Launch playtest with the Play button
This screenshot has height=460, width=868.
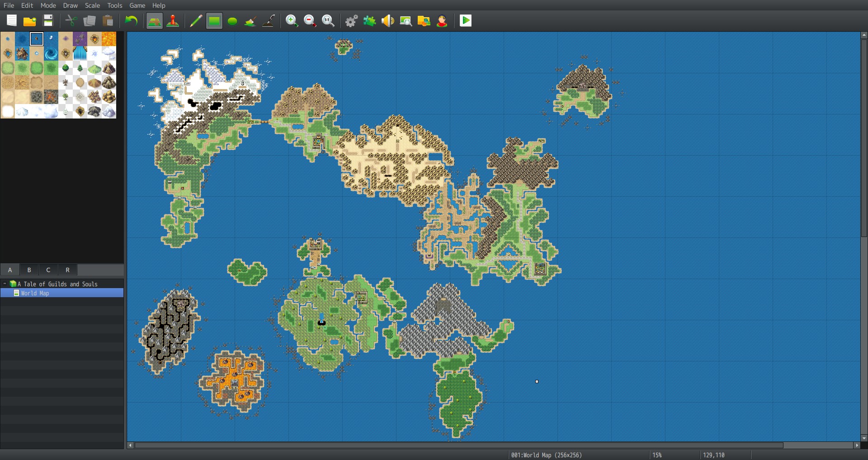[466, 21]
